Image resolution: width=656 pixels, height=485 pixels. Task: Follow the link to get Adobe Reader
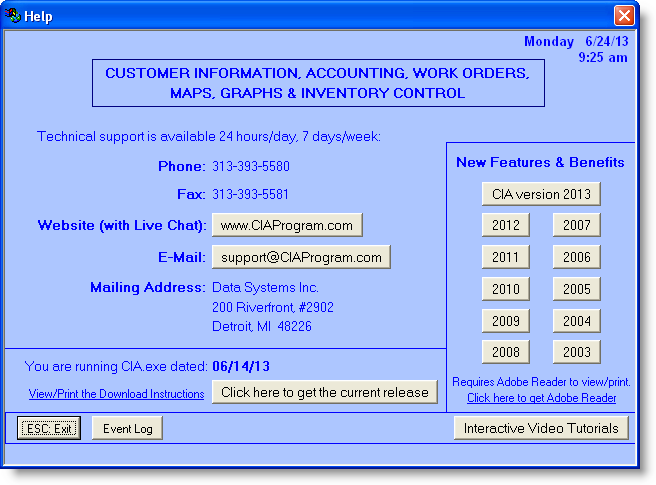pyautogui.click(x=541, y=398)
